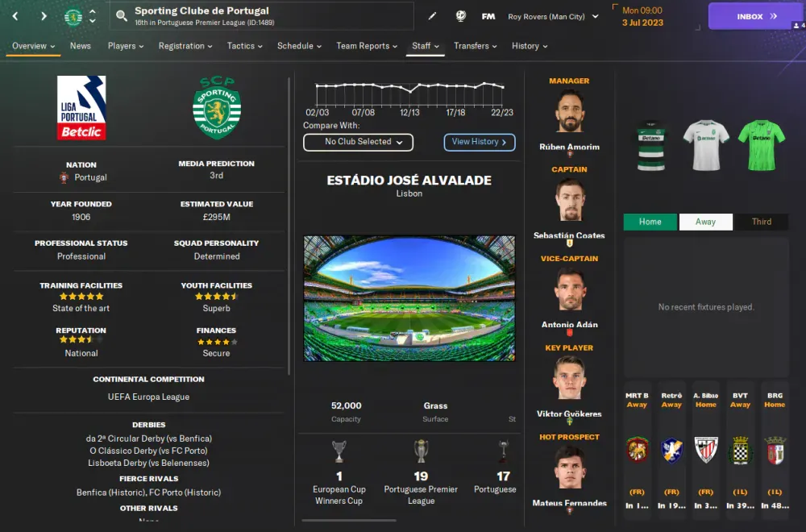Go forward with the right arrow
The image size is (806, 532).
tap(44, 16)
